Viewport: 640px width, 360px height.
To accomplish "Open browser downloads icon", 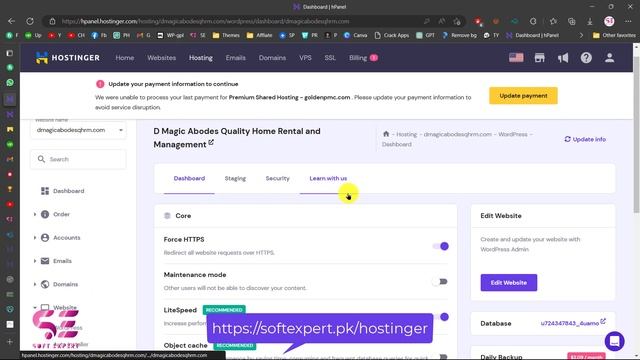I will tap(590, 21).
